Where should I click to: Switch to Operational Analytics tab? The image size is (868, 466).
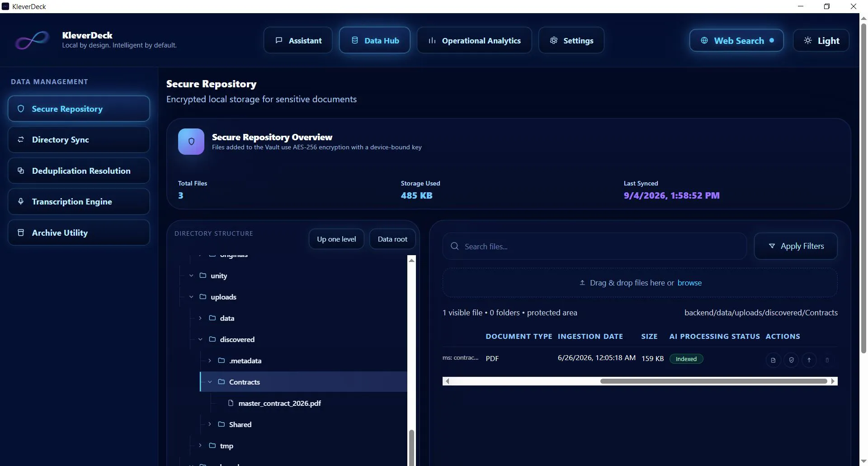coord(474,40)
